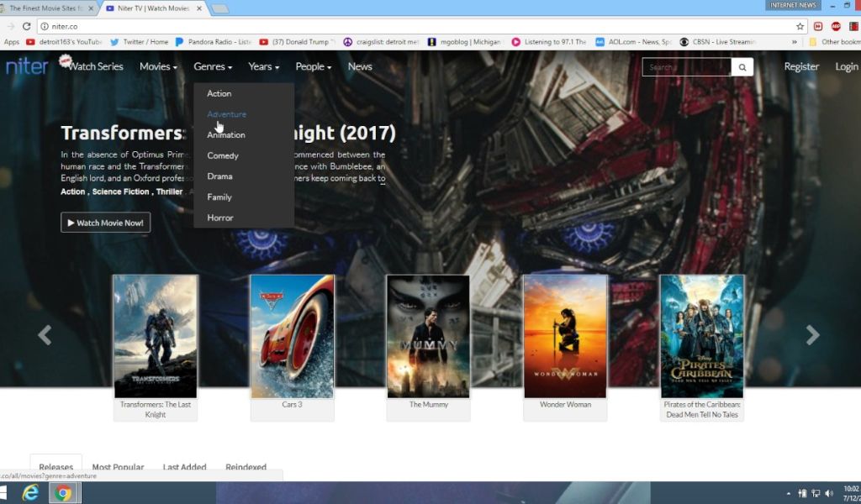Expand the People dropdown menu
Image resolution: width=861 pixels, height=504 pixels.
[x=313, y=66]
